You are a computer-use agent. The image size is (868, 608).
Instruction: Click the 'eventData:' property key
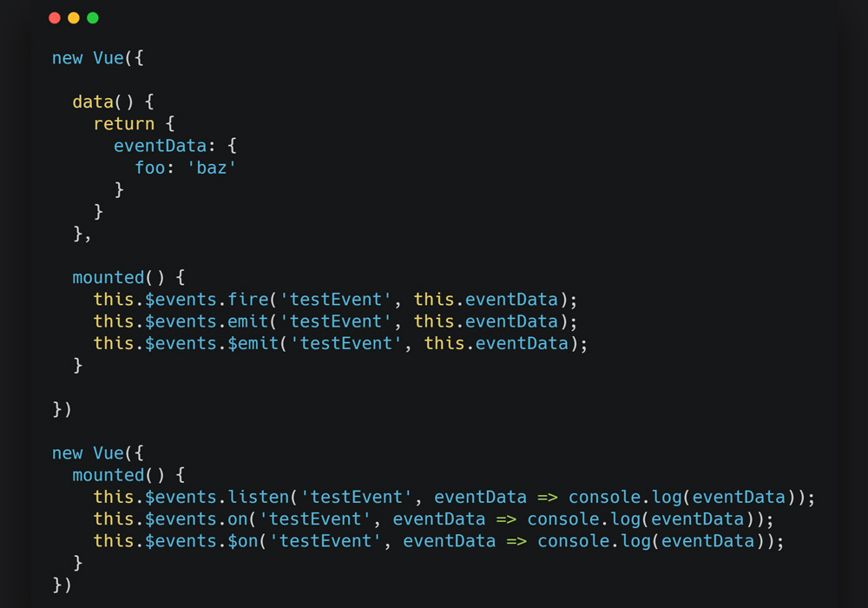click(x=164, y=146)
